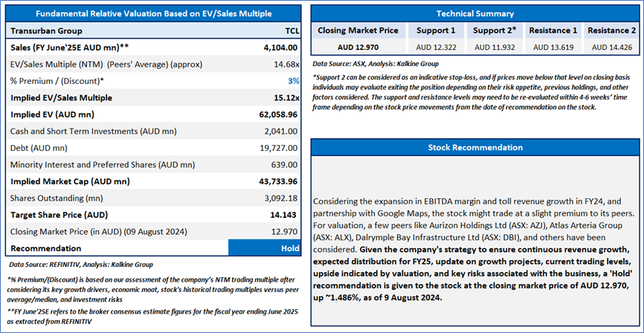Click the Support 2 value 'AUD 11.932'

pos(495,48)
